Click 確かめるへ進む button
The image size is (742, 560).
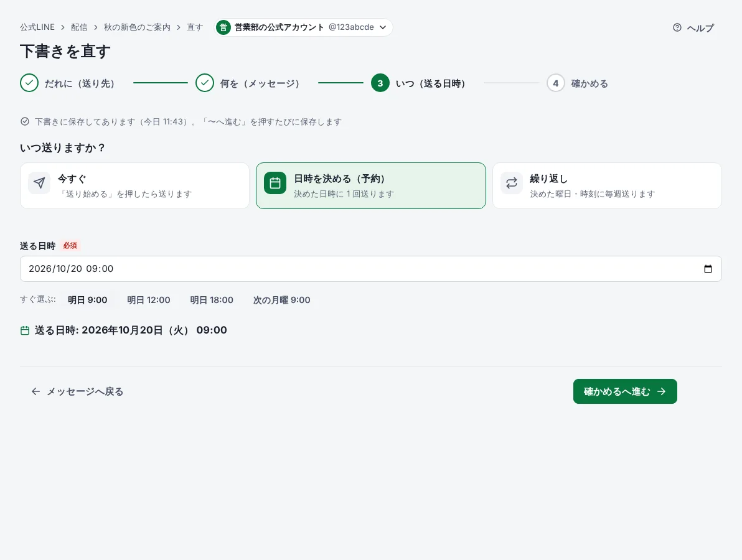click(624, 391)
